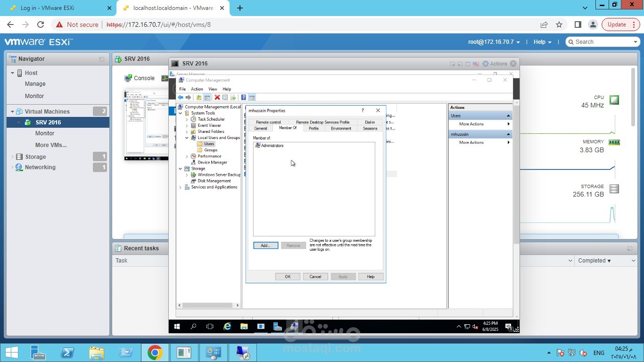Screen dimensions: 644x362
Task: Click the host Windows Start button
Action: click(x=11, y=353)
